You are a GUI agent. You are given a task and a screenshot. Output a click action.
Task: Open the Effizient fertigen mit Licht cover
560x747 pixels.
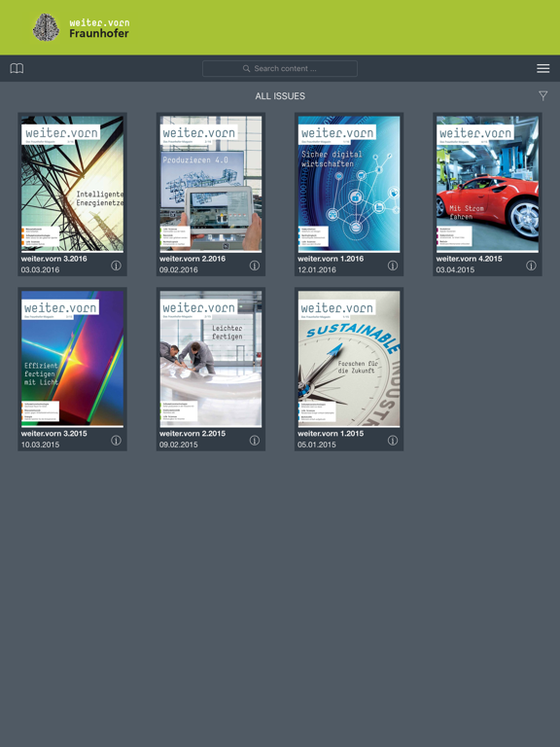tap(72, 359)
